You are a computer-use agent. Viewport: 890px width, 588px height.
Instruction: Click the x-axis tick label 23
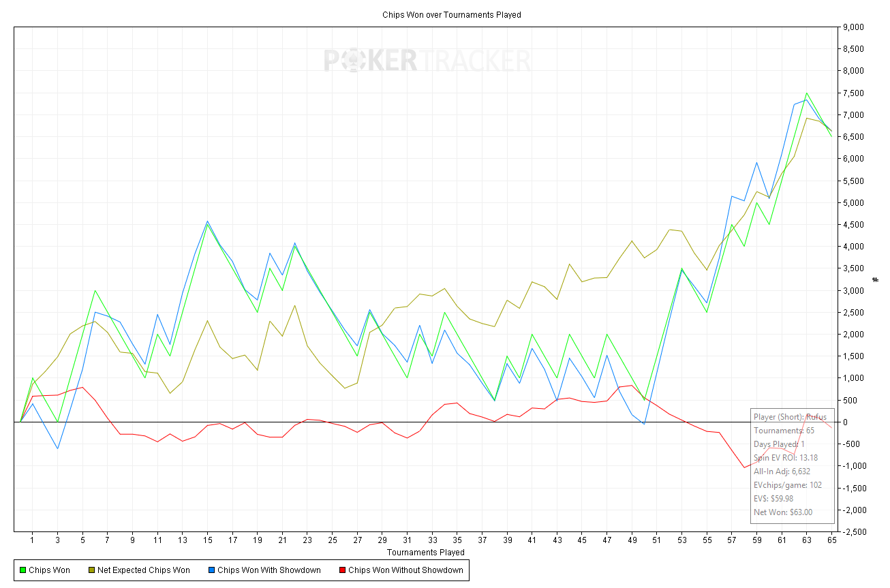point(307,541)
